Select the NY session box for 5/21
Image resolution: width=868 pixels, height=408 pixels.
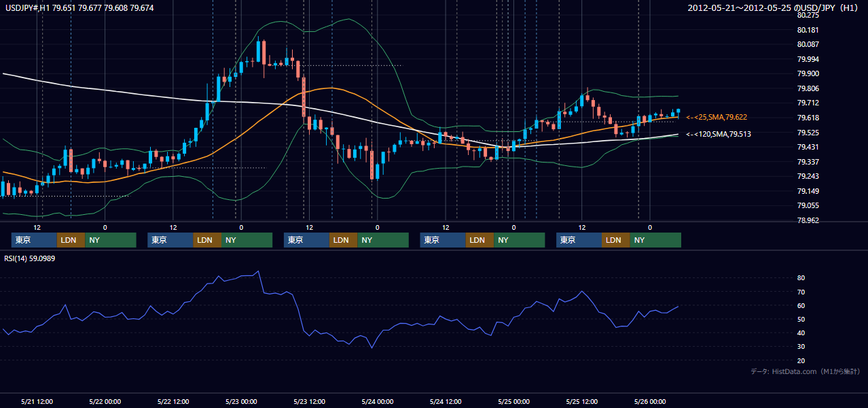pos(111,240)
